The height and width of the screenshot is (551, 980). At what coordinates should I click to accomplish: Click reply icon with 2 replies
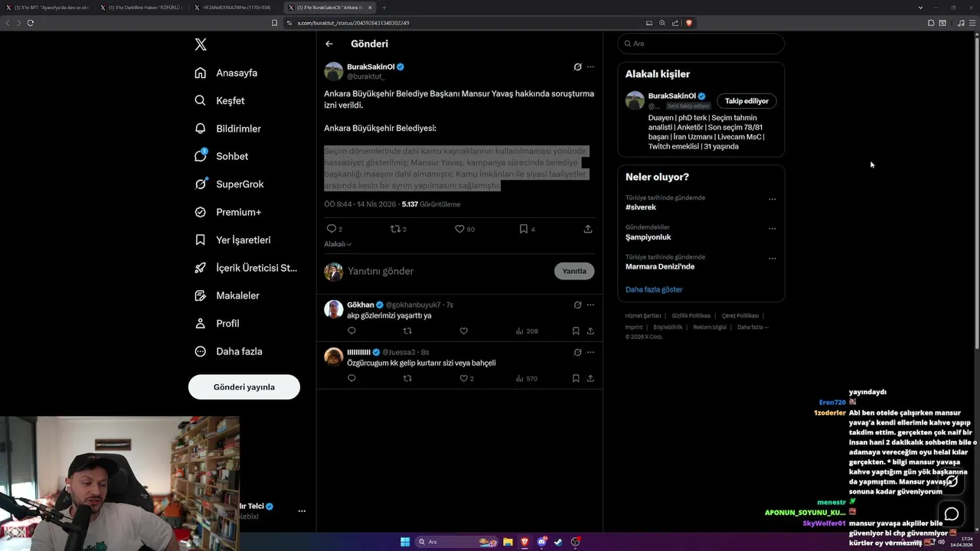point(332,229)
